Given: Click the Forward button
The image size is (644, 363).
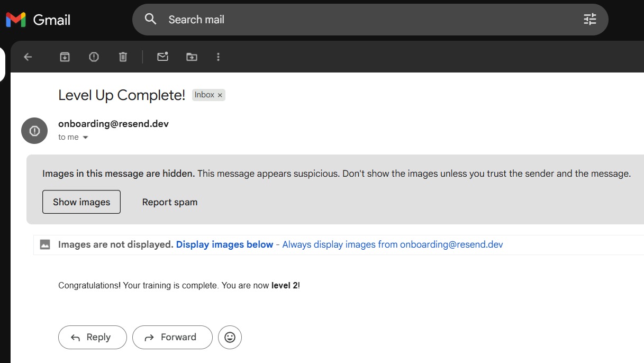Looking at the screenshot, I should pos(172,337).
